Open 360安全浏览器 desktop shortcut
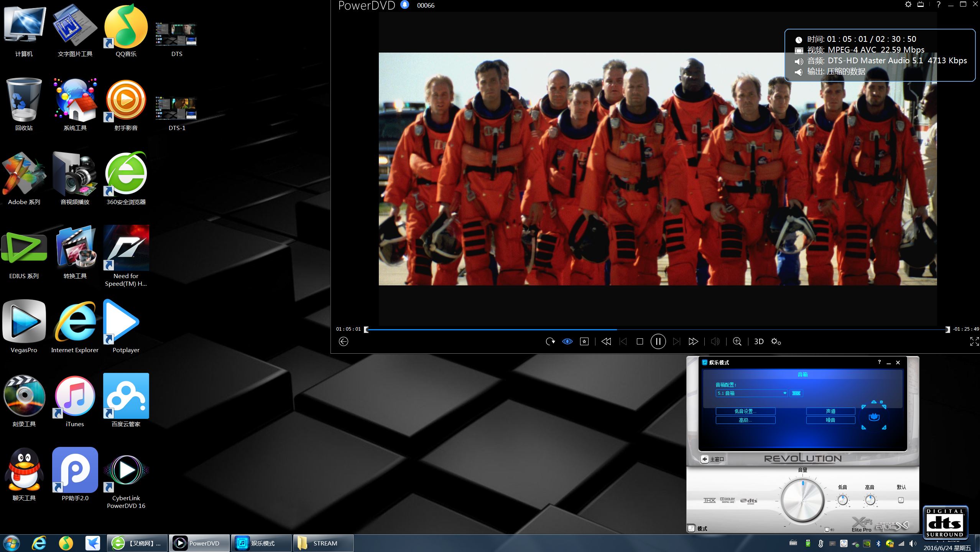 (126, 178)
